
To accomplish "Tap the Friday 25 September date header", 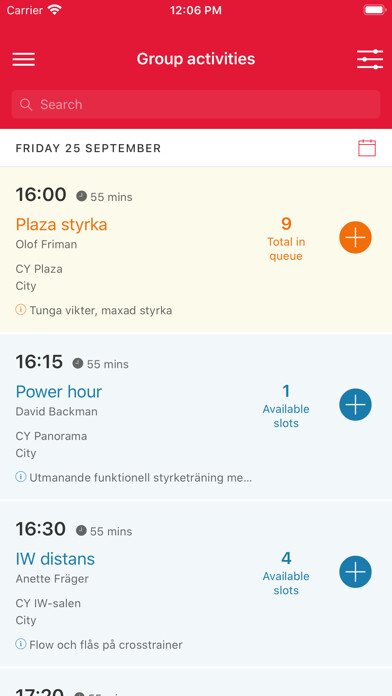I will click(88, 148).
